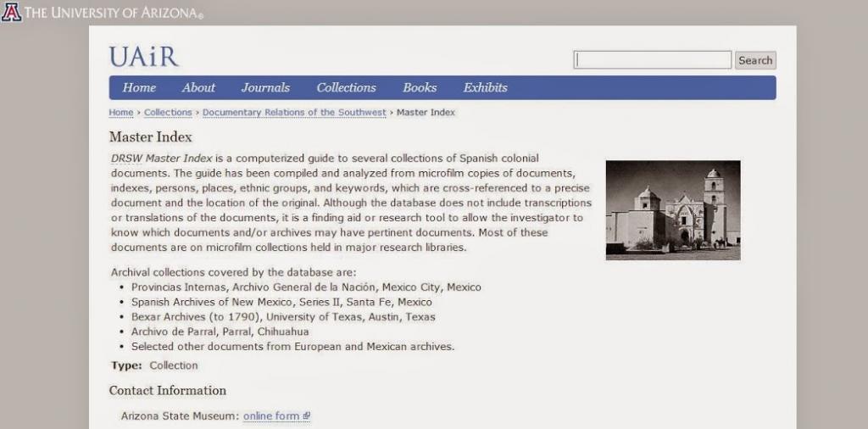The image size is (868, 429).
Task: Click the 'Arizona State Museum:' label
Action: pos(180,415)
